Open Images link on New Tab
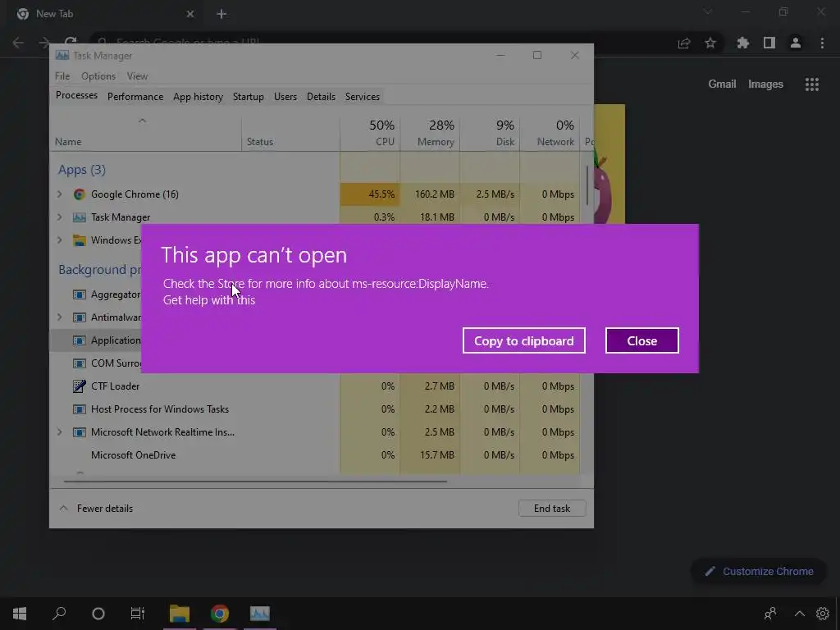 [765, 84]
